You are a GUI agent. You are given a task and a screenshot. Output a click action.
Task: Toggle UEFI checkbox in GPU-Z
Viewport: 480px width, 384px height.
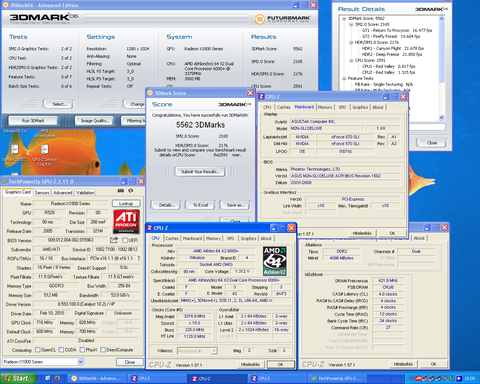[x=125, y=240]
